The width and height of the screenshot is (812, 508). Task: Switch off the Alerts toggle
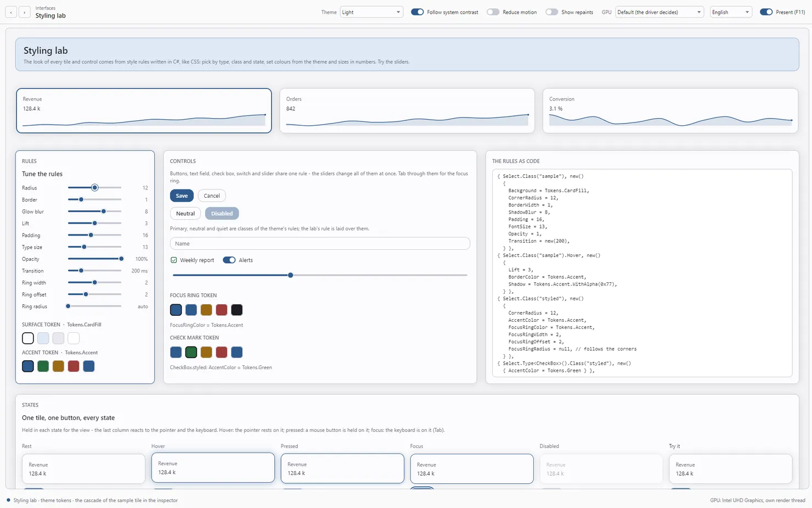pyautogui.click(x=229, y=260)
